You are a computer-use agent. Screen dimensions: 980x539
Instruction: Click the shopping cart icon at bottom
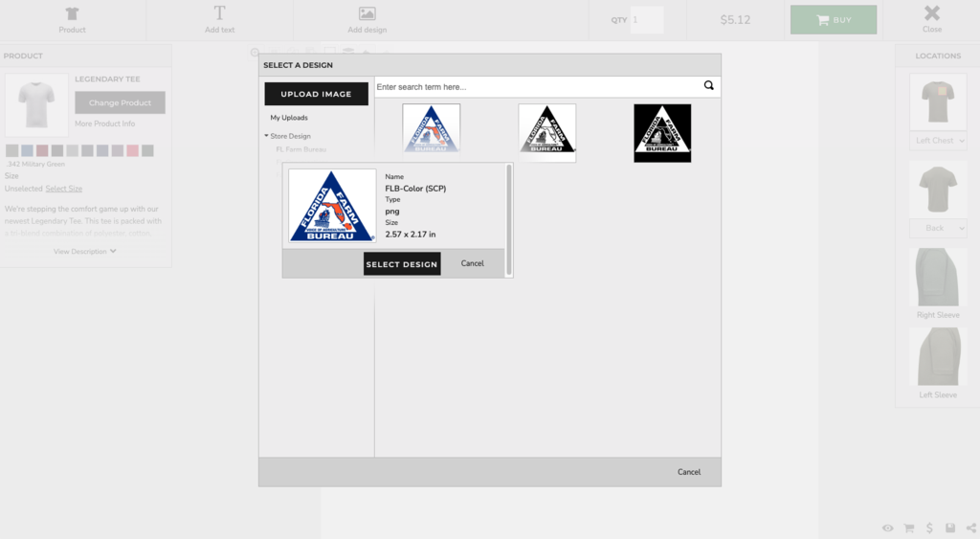pos(909,528)
